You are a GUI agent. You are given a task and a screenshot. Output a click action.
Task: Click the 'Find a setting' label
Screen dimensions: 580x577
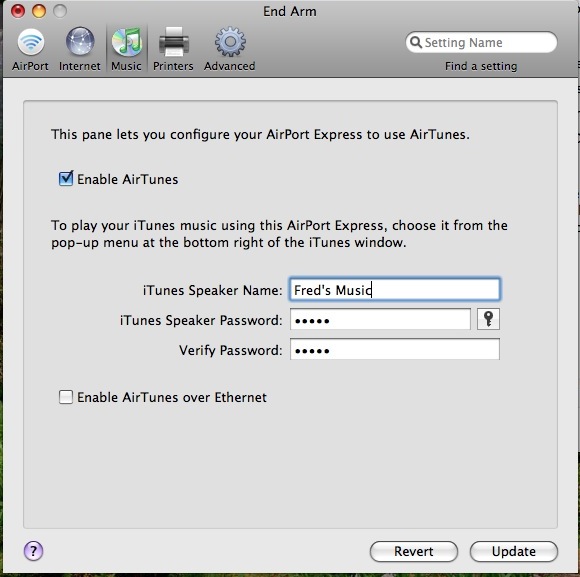[x=481, y=66]
